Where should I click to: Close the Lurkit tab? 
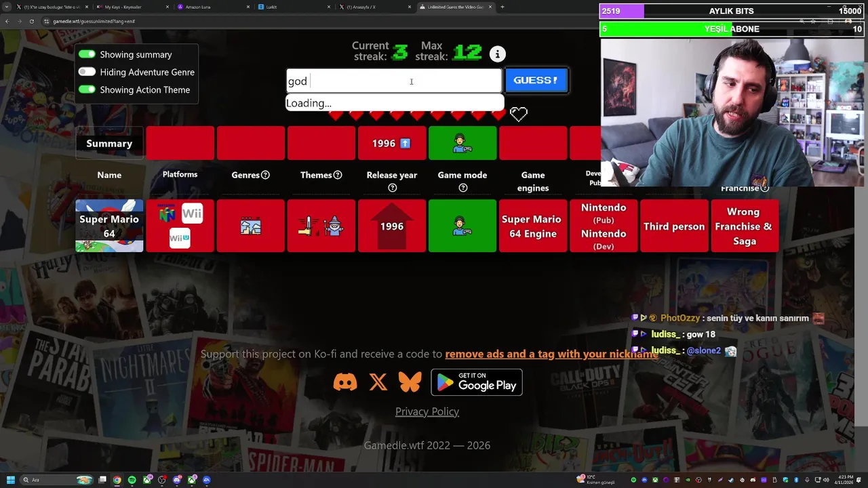point(329,7)
